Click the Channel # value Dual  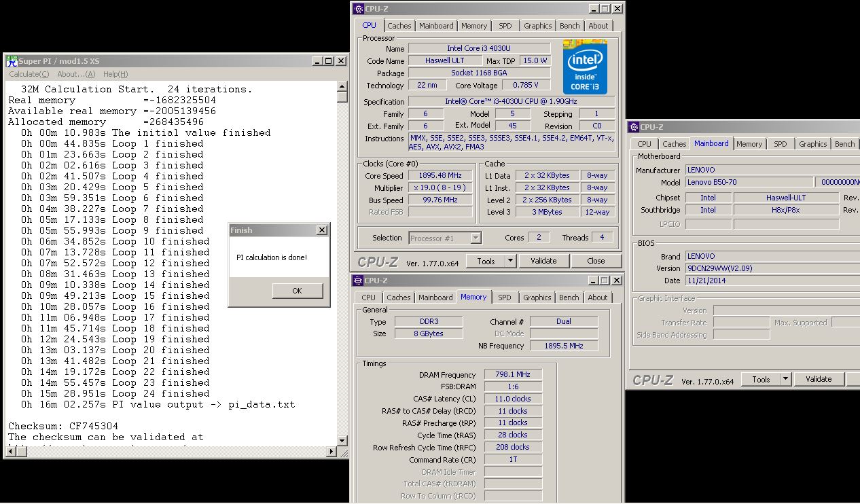pyautogui.click(x=564, y=321)
